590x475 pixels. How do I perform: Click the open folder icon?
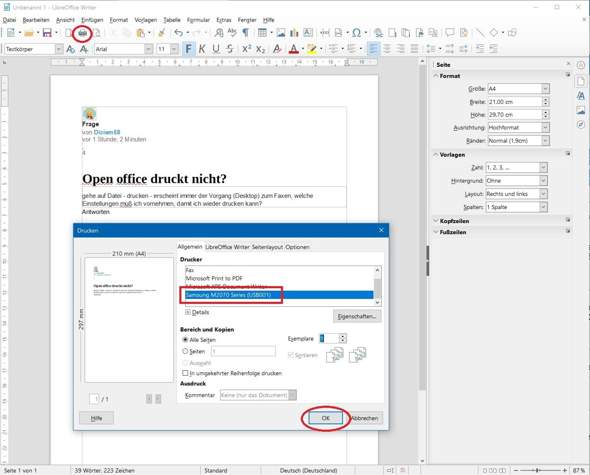pyautogui.click(x=29, y=33)
